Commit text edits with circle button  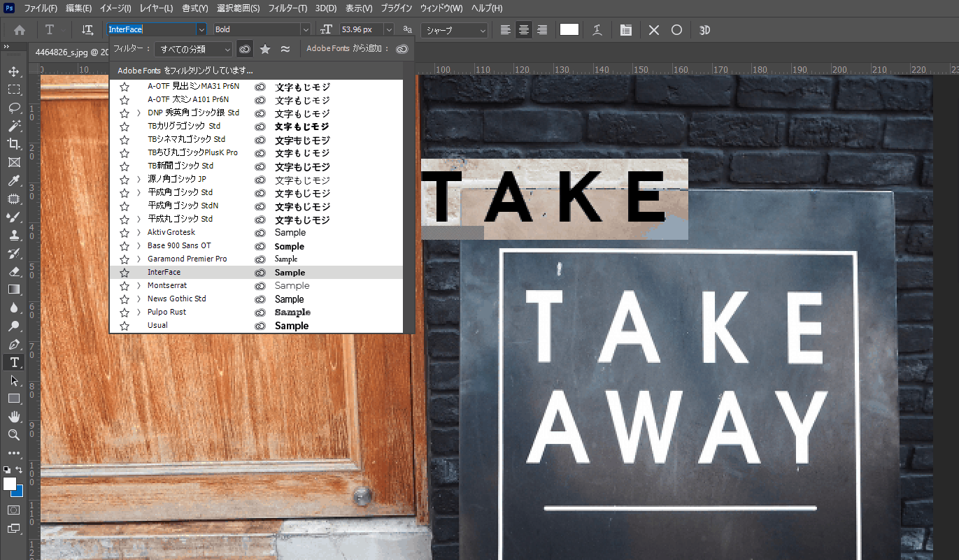click(x=676, y=30)
